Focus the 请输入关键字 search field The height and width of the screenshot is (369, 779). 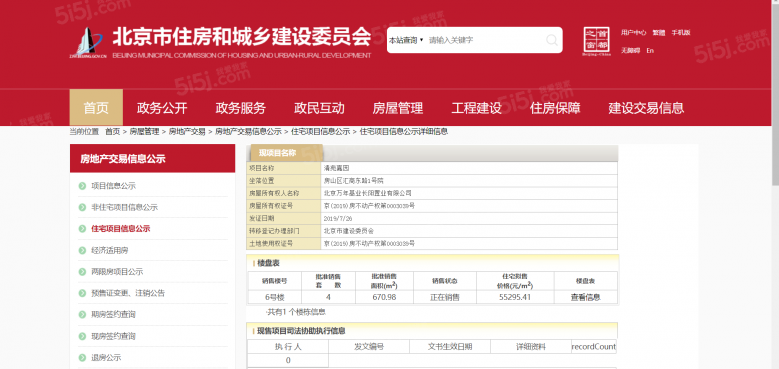point(484,40)
